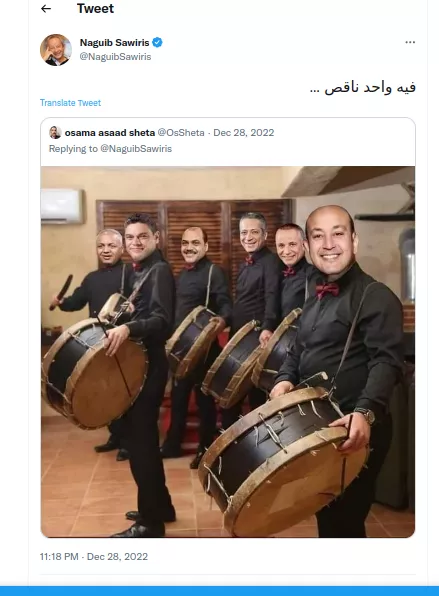Click the Tweet page heading
The image size is (439, 596).
(x=95, y=8)
